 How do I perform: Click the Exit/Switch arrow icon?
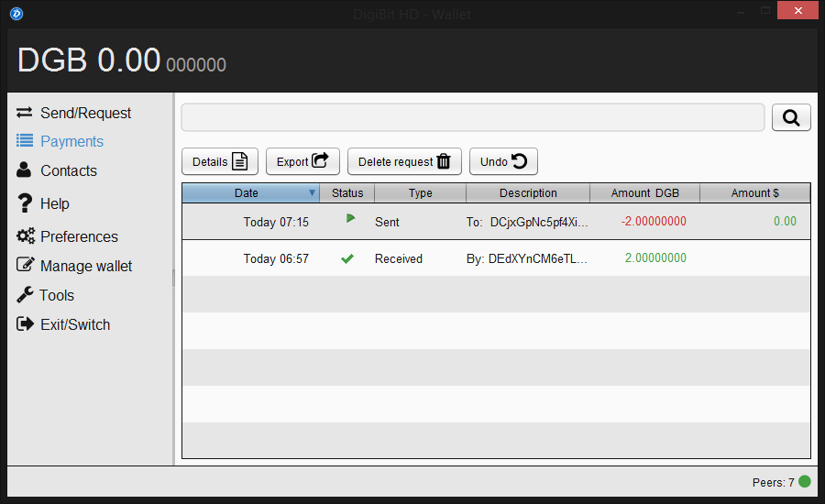[x=25, y=323]
